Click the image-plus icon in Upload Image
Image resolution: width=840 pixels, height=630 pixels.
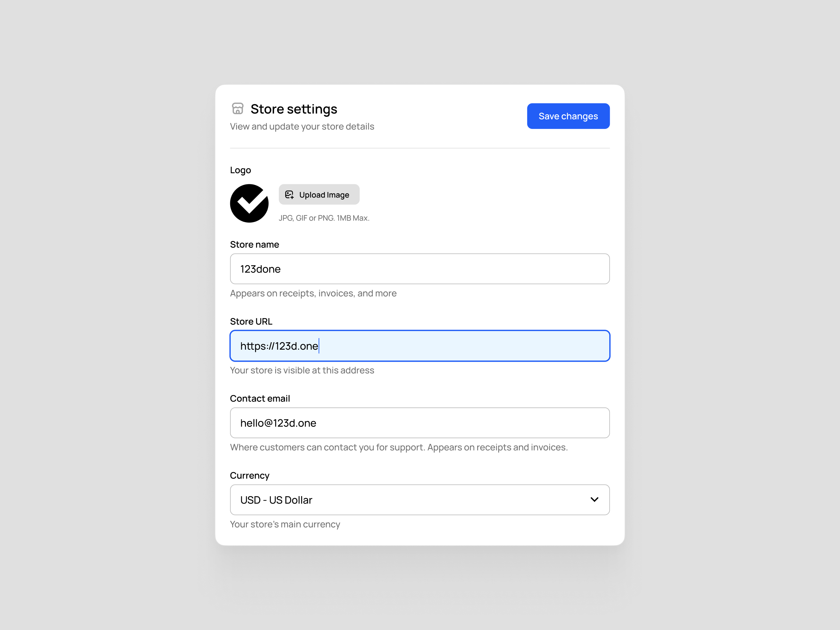click(289, 195)
